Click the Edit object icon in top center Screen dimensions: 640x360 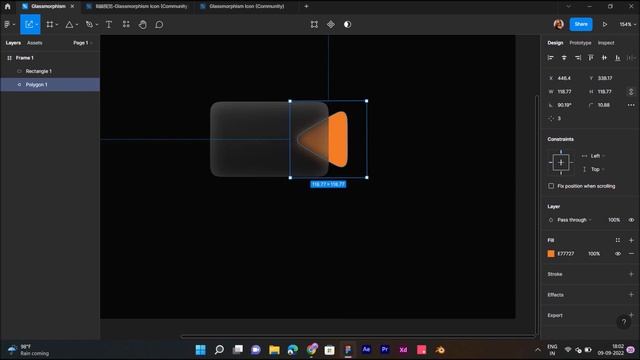(x=314, y=24)
